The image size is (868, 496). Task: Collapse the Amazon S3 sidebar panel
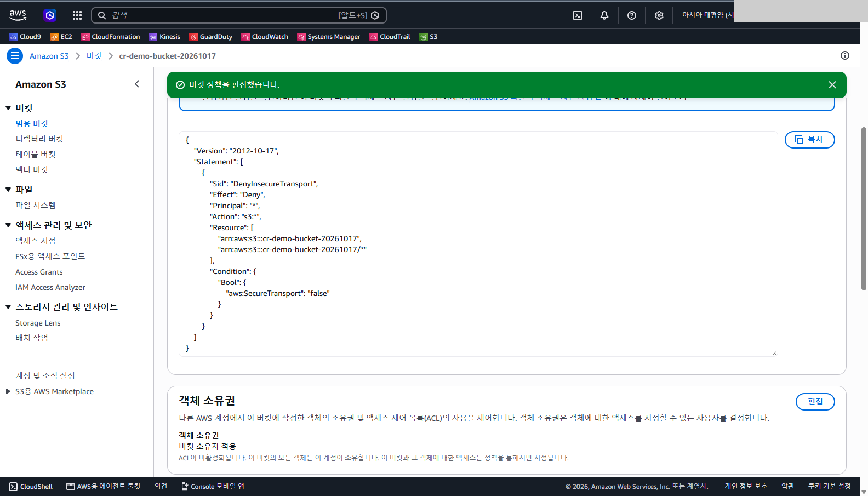(137, 84)
